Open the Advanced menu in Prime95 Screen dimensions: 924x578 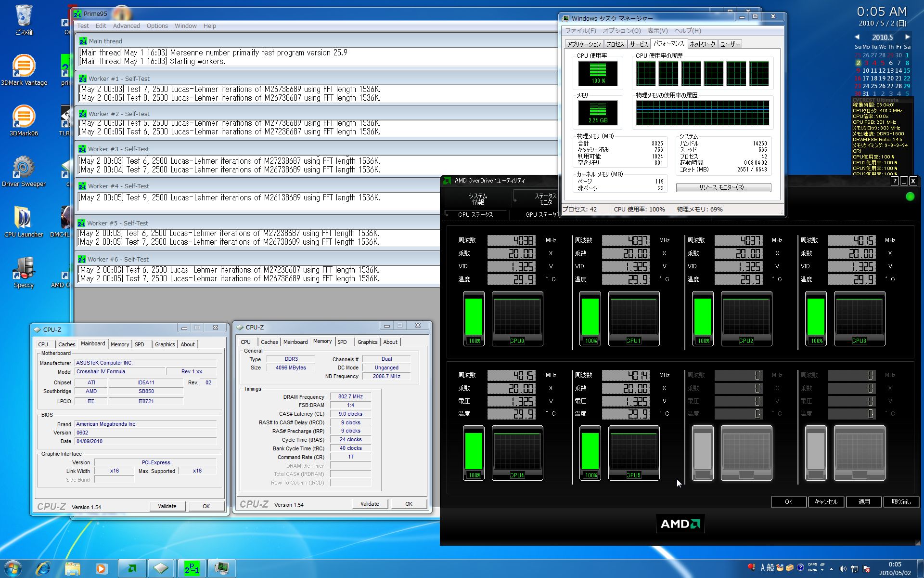pyautogui.click(x=126, y=26)
